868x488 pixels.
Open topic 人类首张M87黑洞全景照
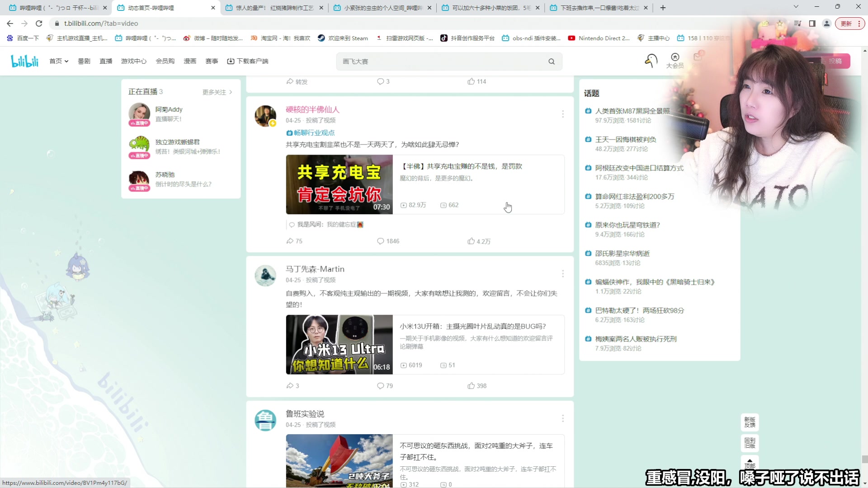coord(632,111)
